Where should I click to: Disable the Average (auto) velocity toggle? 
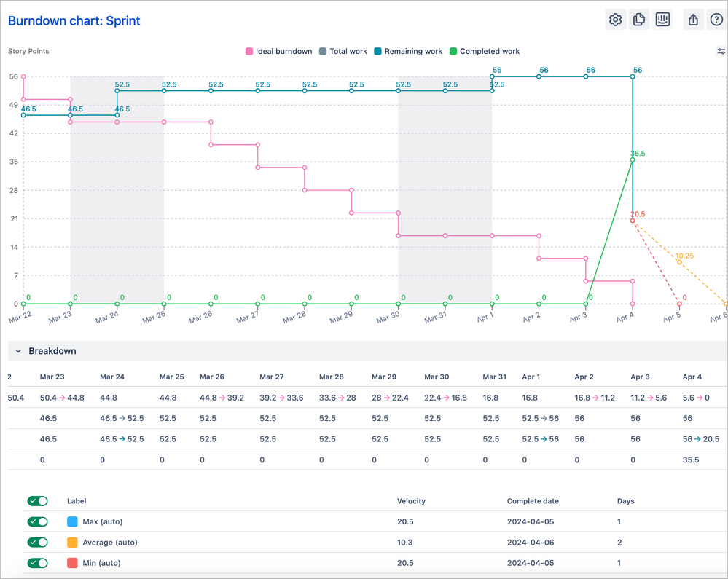[x=37, y=542]
